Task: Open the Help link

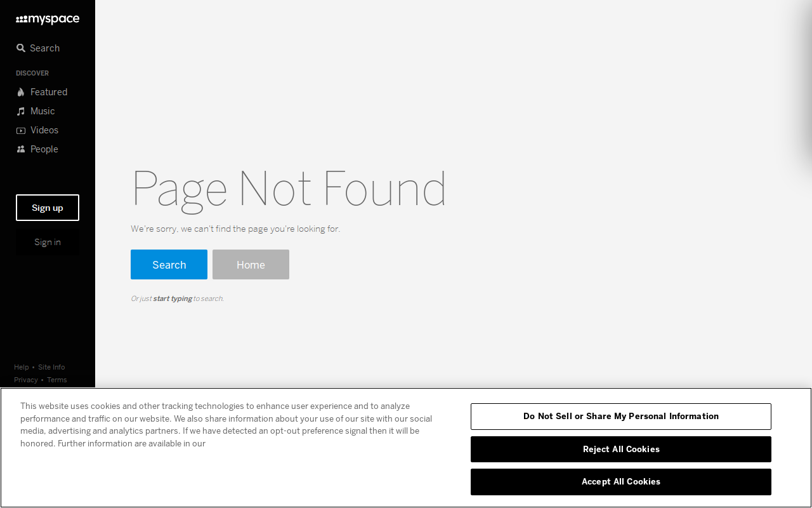Action: coord(22,367)
